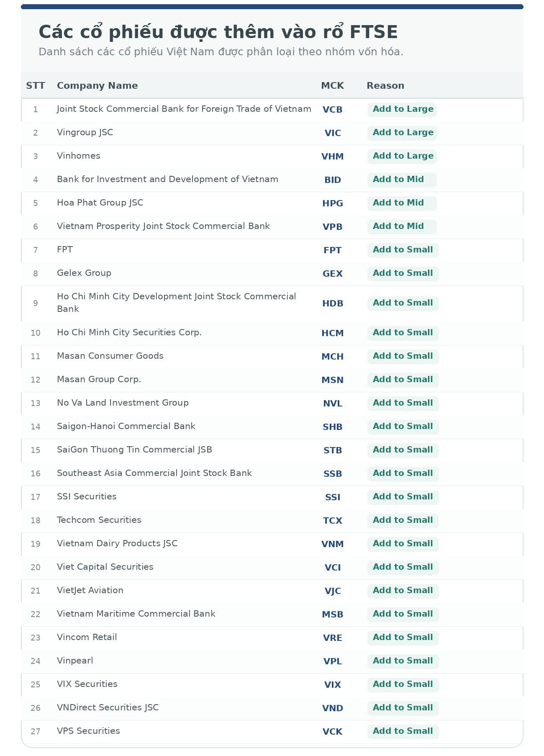Click the NVL ticker symbol
The width and height of the screenshot is (544, 756).
(333, 404)
